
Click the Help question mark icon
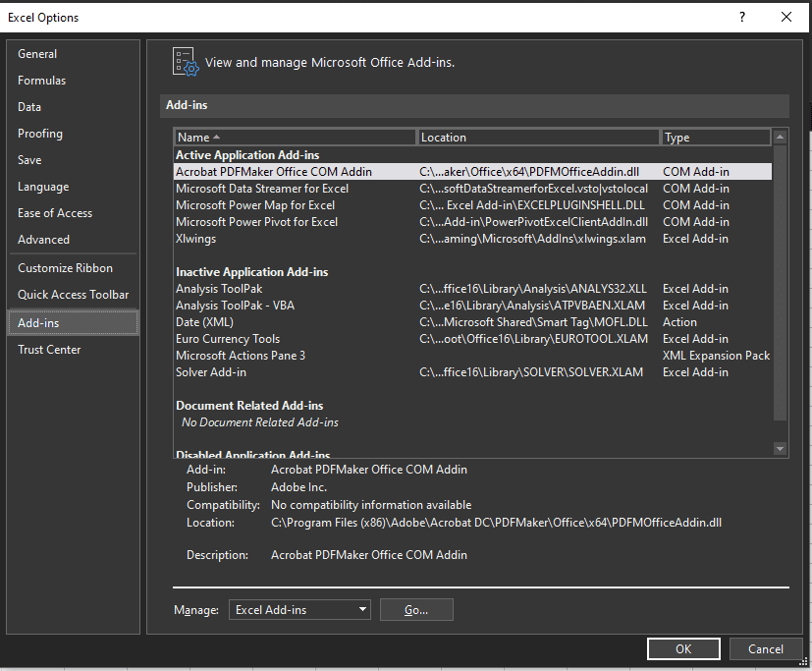point(742,17)
